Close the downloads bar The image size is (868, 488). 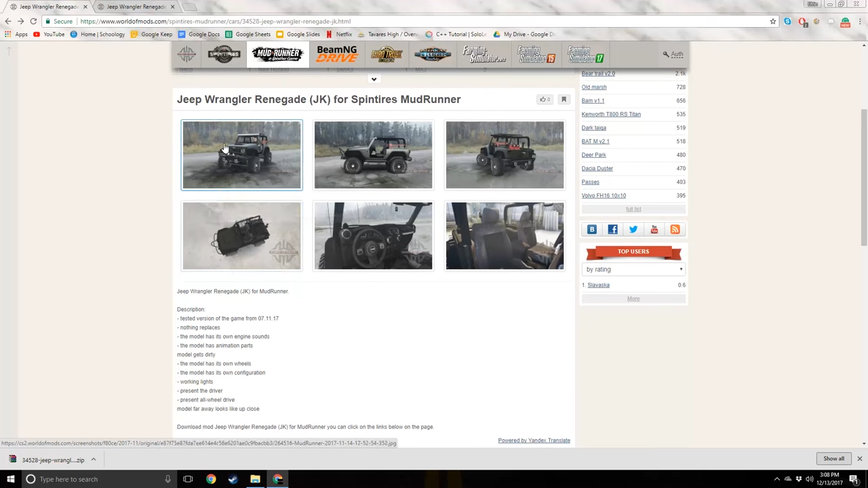point(859,459)
